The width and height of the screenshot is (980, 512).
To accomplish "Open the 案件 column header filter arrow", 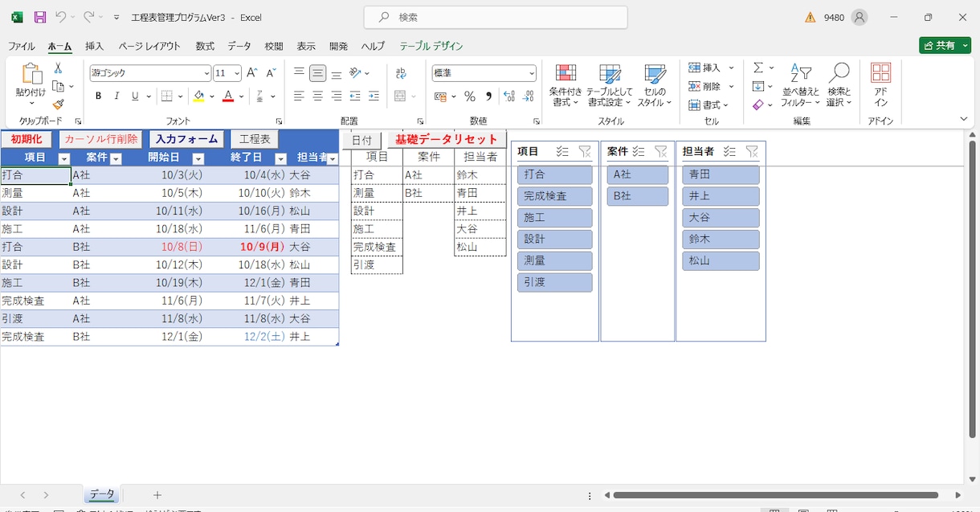I will [115, 158].
